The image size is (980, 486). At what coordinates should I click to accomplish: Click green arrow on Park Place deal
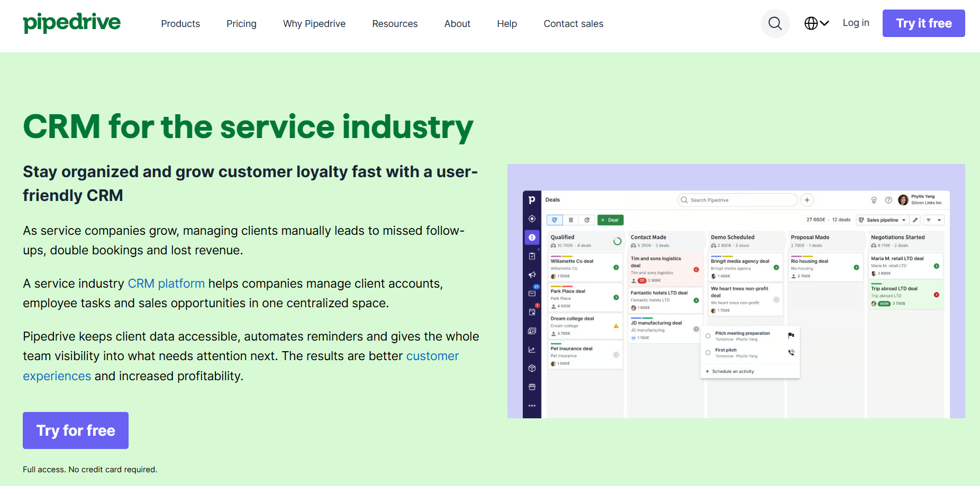pyautogui.click(x=616, y=297)
